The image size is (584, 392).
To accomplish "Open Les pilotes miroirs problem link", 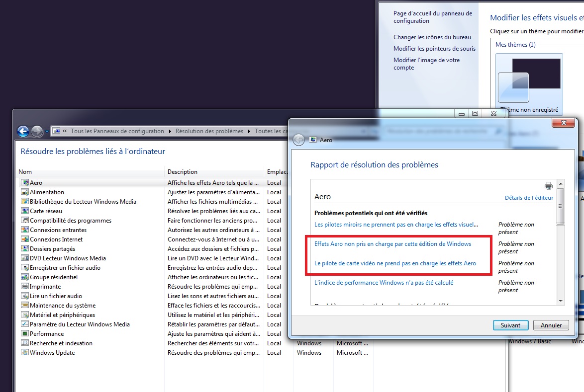I will click(396, 225).
